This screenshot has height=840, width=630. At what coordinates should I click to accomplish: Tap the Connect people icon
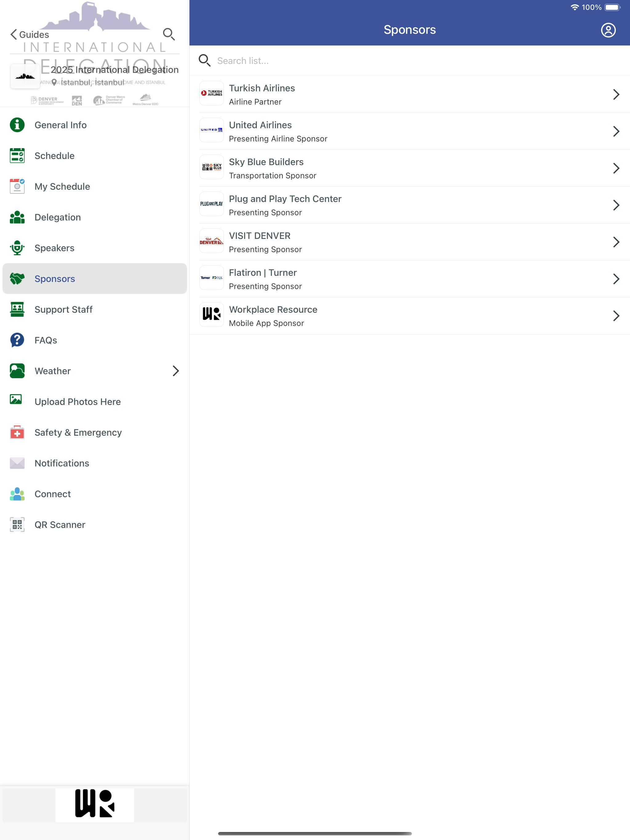pyautogui.click(x=17, y=494)
